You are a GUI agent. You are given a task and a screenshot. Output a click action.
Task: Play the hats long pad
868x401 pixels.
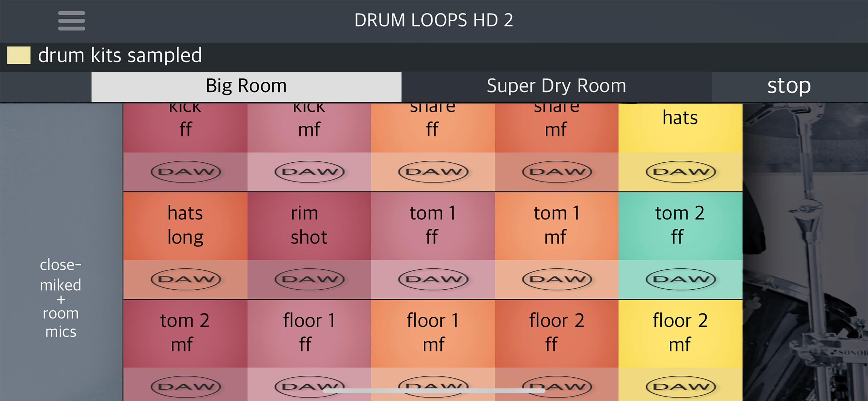(185, 226)
